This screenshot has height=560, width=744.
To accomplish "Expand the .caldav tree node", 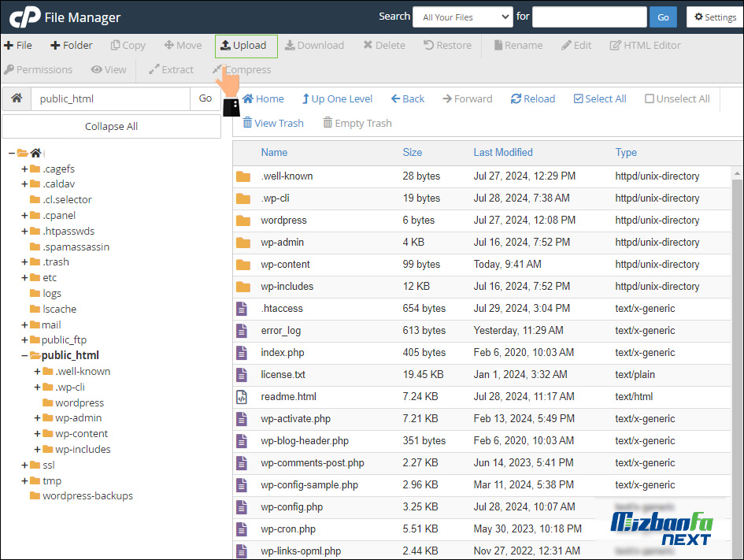I will point(24,184).
